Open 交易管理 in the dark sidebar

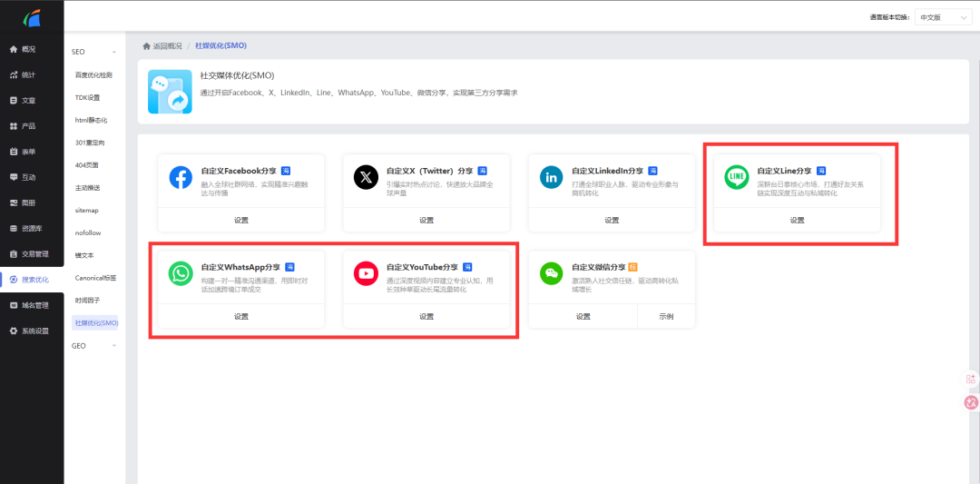click(32, 254)
